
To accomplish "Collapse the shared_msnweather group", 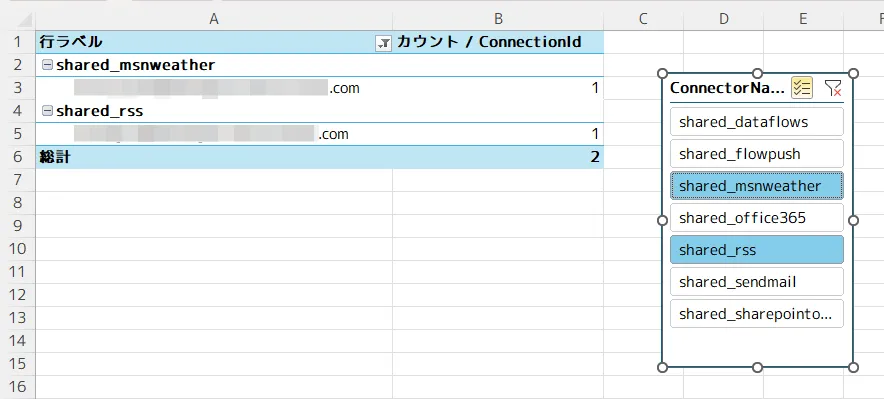I will tap(48, 65).
